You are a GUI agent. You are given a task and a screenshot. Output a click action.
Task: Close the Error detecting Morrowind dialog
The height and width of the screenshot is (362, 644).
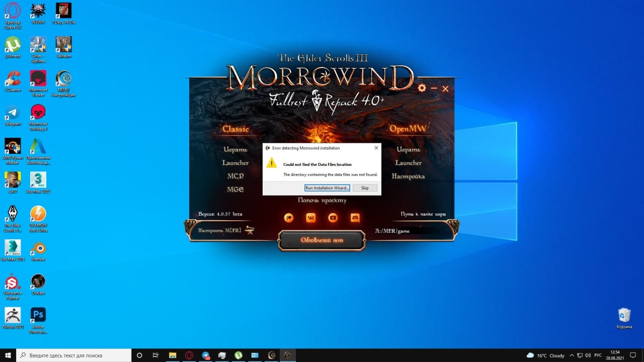click(376, 148)
